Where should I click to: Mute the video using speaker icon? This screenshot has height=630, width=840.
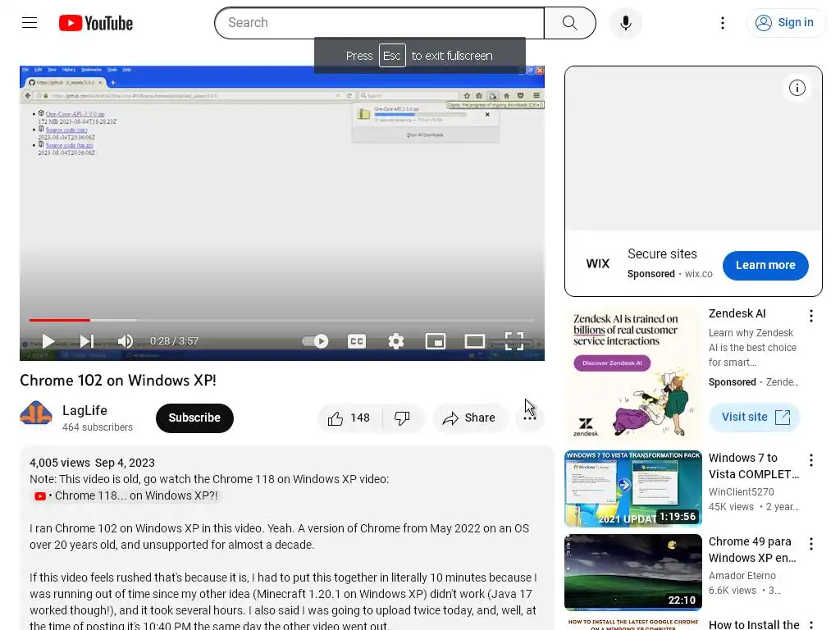(x=126, y=341)
